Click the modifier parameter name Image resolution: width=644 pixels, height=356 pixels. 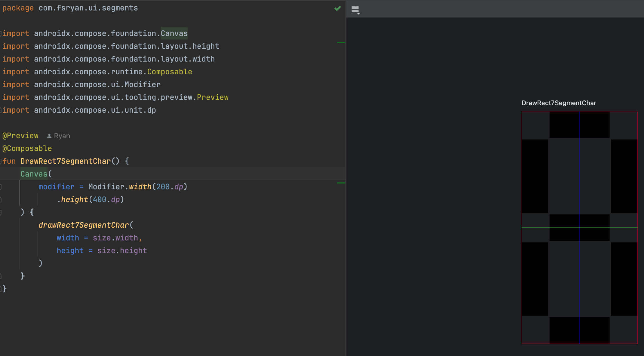point(57,187)
